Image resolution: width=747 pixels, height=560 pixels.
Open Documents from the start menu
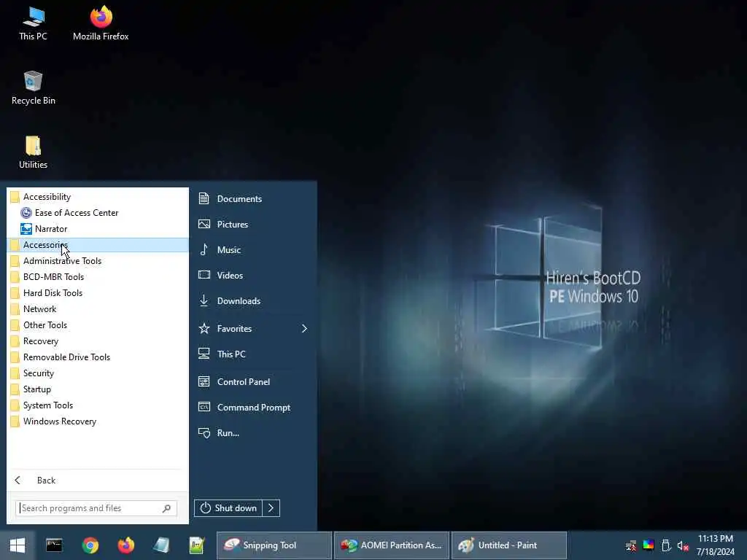click(253, 198)
